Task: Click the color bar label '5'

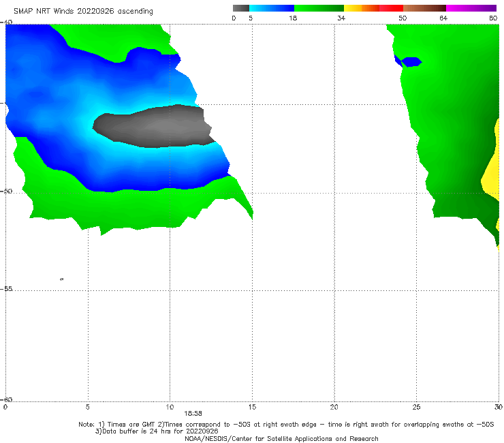Action: [x=251, y=18]
